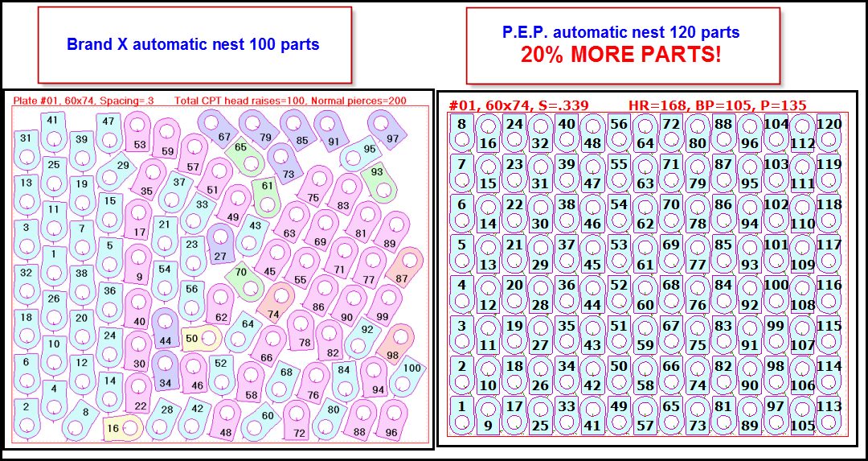Viewport: 868px width, 461px height.
Task: Select part 72 in P.E.P. nest
Action: 671,133
